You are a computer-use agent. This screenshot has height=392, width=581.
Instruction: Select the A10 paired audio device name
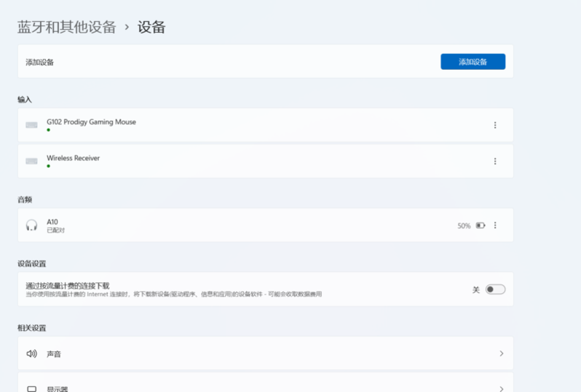point(52,222)
